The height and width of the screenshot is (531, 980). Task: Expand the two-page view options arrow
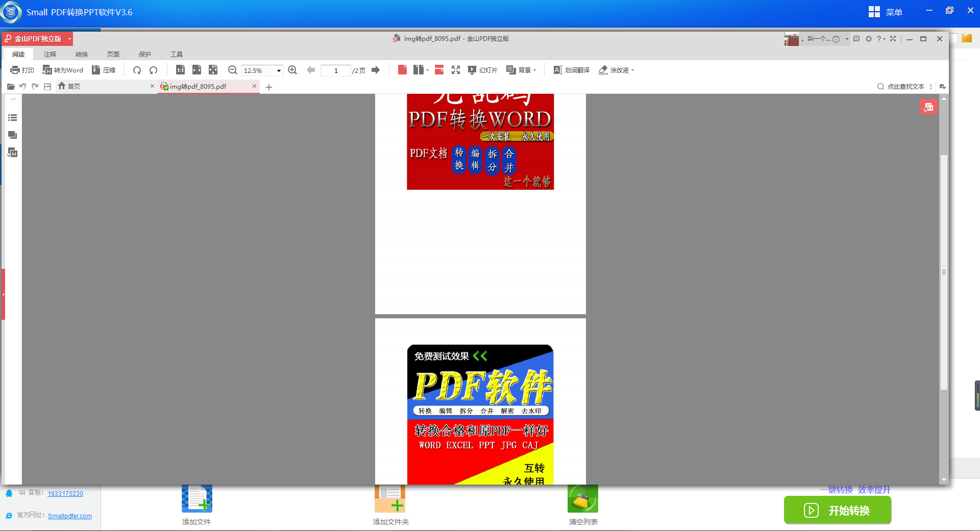point(427,70)
